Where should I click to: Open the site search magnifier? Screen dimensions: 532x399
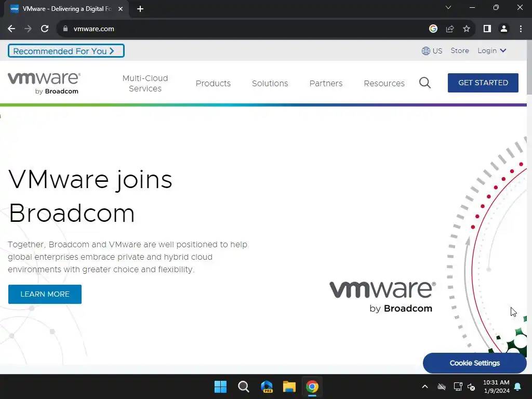click(425, 83)
